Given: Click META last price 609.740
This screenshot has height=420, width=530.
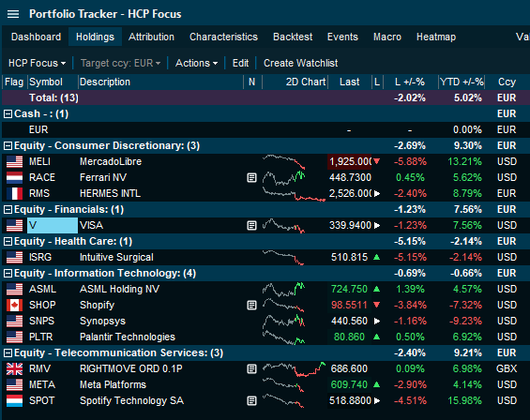Looking at the screenshot, I should [349, 384].
